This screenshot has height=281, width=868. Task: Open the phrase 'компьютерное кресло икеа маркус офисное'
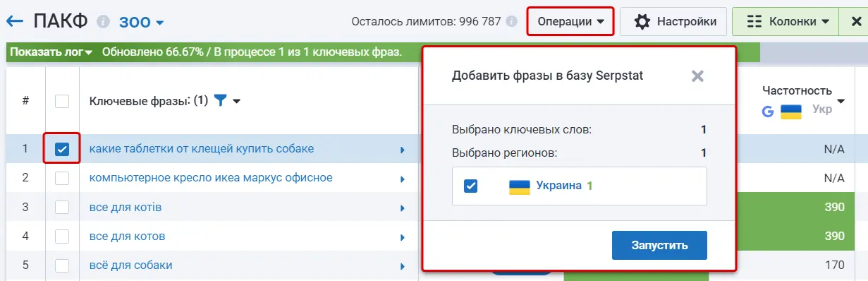(x=211, y=178)
